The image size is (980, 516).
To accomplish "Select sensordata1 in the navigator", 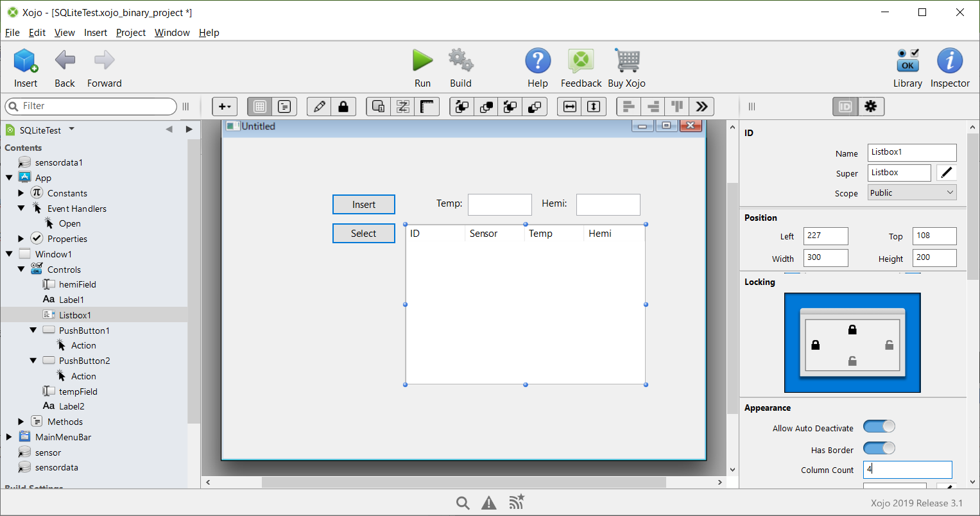I will 59,162.
